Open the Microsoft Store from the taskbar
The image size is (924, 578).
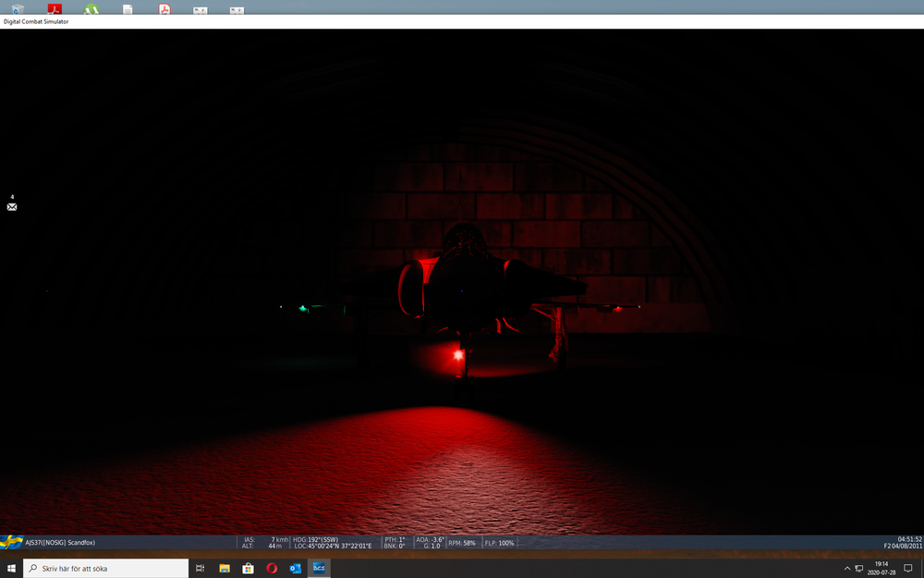[x=247, y=568]
